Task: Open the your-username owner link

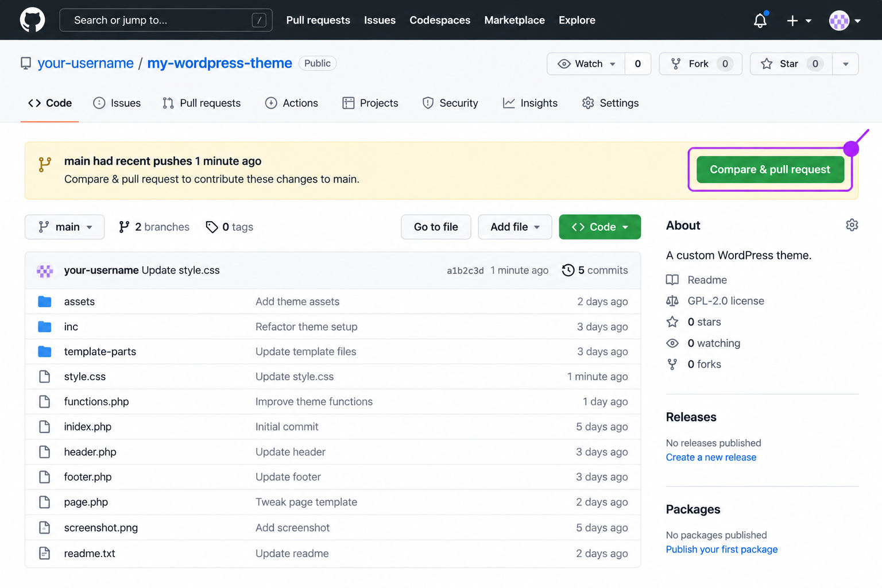Action: click(x=86, y=63)
